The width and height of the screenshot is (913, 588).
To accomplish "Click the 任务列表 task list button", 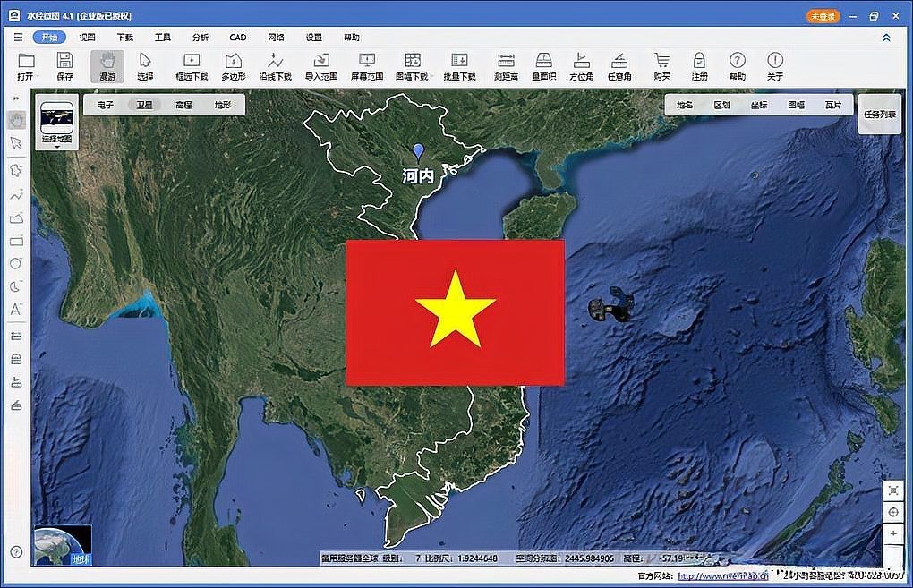I will click(x=879, y=115).
